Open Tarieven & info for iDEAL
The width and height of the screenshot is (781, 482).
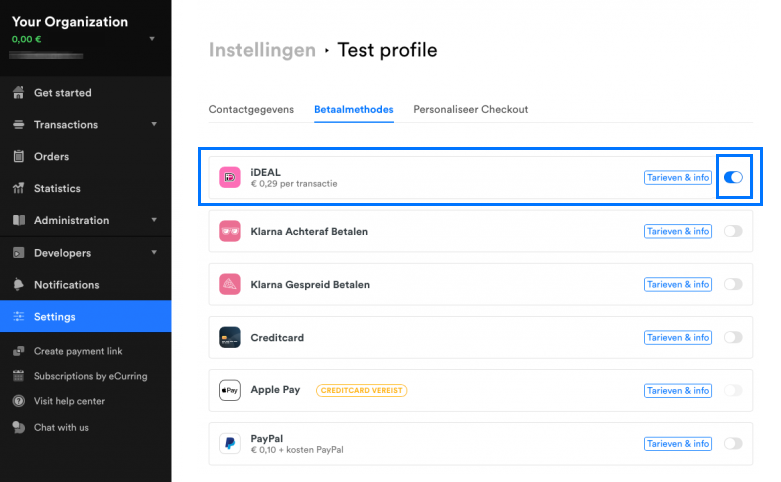click(677, 178)
